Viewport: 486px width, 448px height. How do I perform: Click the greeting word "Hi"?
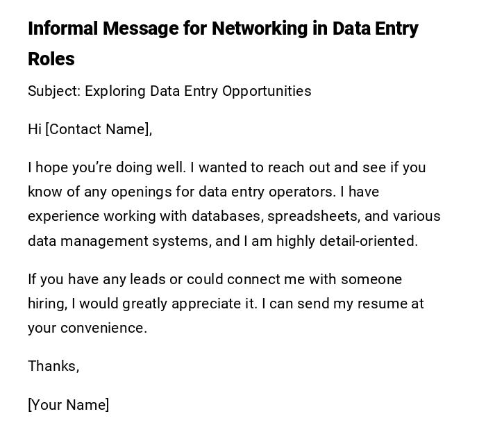pyautogui.click(x=35, y=129)
